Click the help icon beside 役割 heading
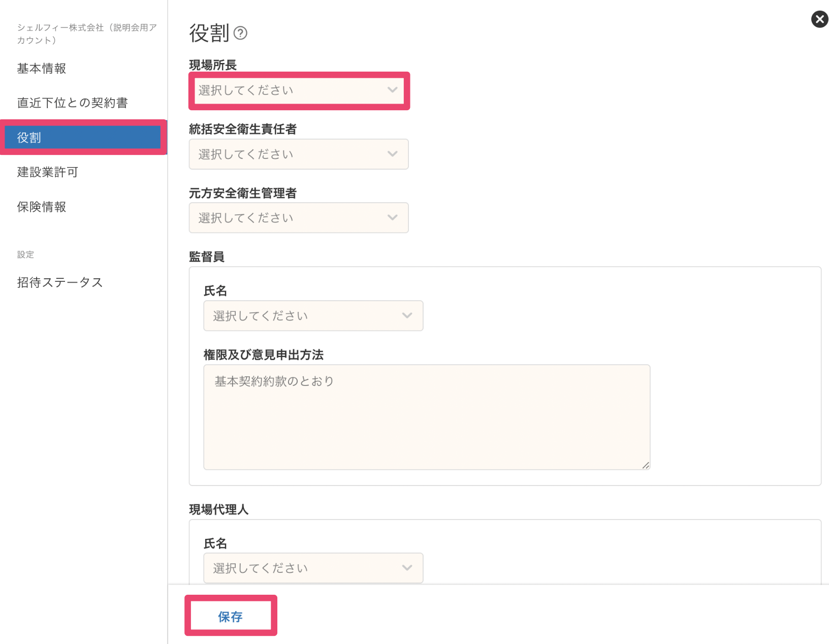This screenshot has width=829, height=644. pyautogui.click(x=240, y=34)
